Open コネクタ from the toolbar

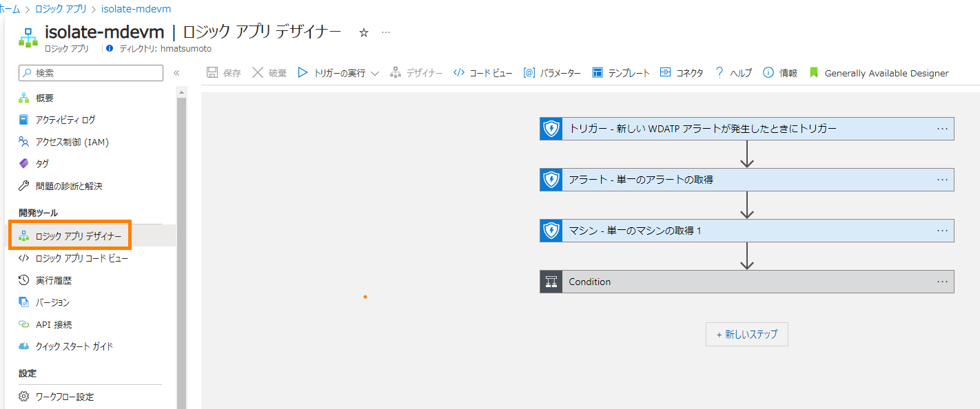(x=682, y=73)
